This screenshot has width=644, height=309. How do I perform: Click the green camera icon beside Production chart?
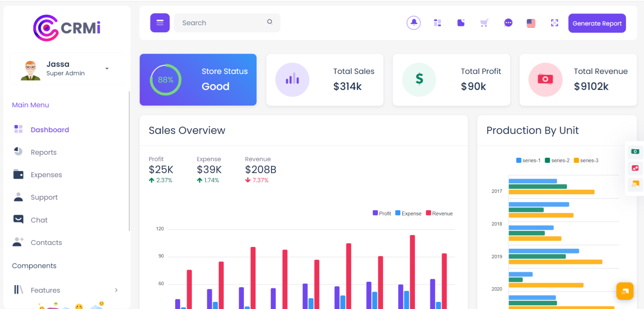pyautogui.click(x=635, y=151)
